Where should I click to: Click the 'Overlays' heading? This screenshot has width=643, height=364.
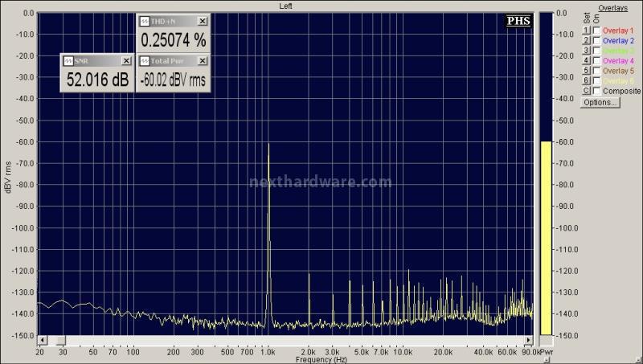tap(612, 8)
